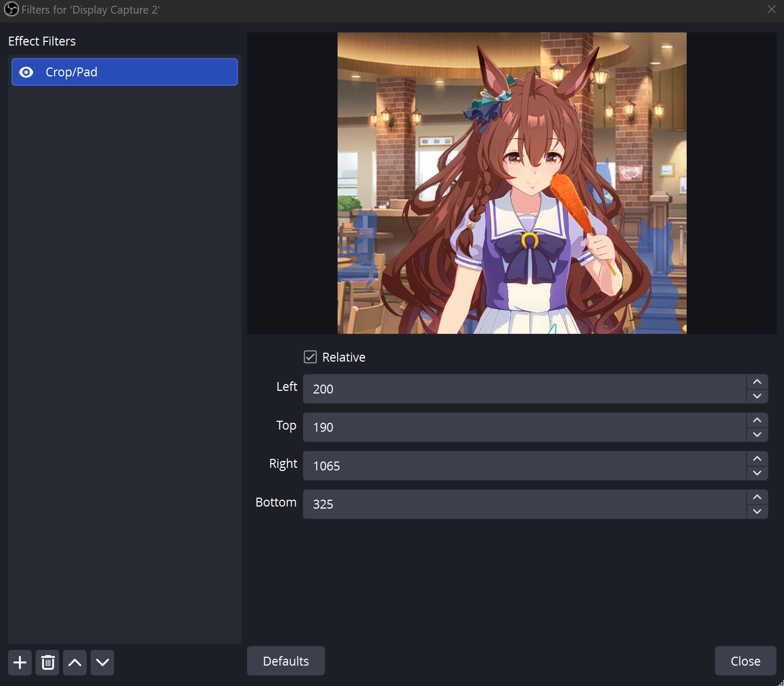Move selected filter down with arrow icon
The width and height of the screenshot is (784, 686).
(103, 662)
